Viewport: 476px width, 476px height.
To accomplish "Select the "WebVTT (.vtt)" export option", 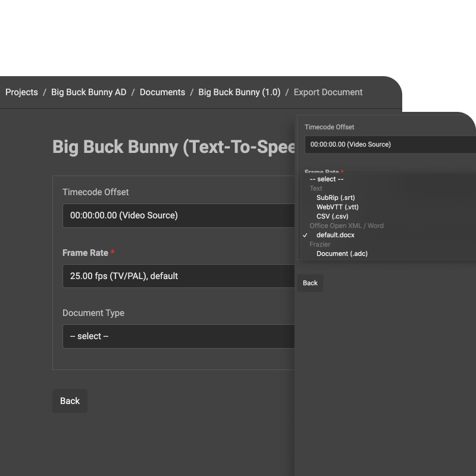I will point(337,207).
